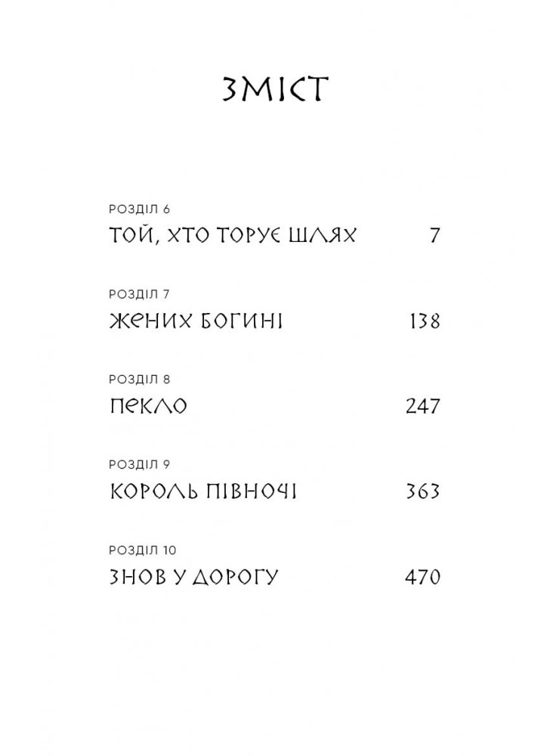
Task: Select the РОЗДІЛ 10 label
Action: 143,550
